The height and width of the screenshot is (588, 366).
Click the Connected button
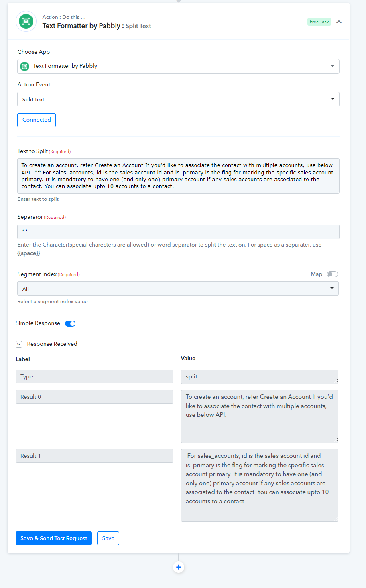[x=37, y=120]
